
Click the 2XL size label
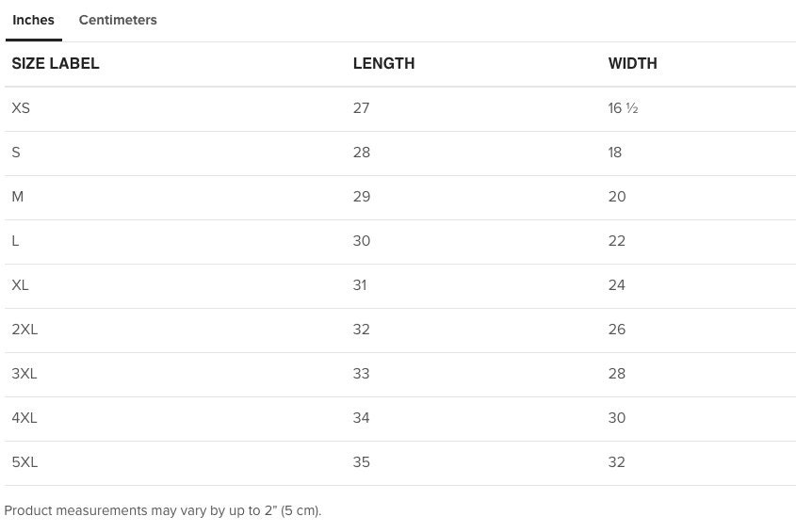[24, 330]
